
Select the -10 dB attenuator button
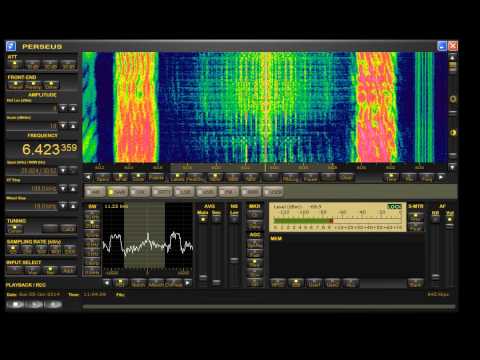(33, 64)
